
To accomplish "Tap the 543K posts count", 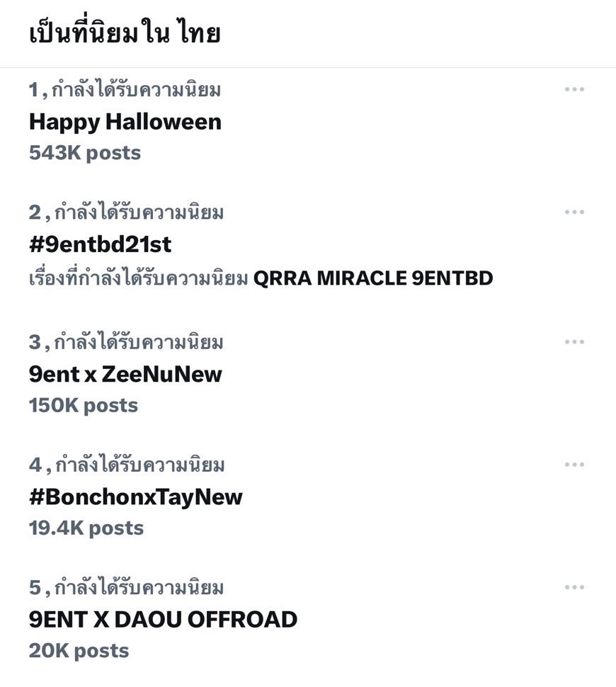I will 85,153.
